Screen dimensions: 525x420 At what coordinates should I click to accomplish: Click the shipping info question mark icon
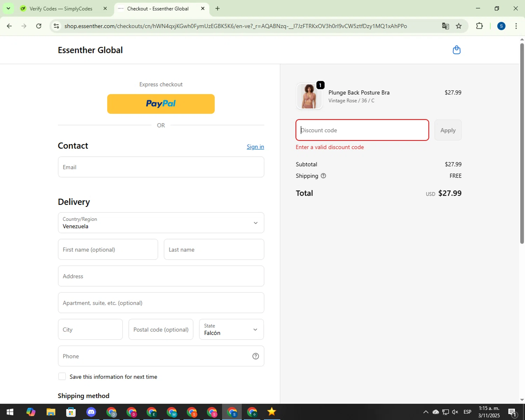click(323, 176)
